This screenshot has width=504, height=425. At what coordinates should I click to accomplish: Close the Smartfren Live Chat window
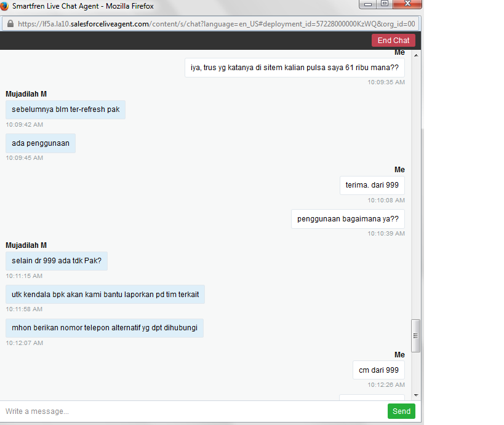click(x=407, y=4)
